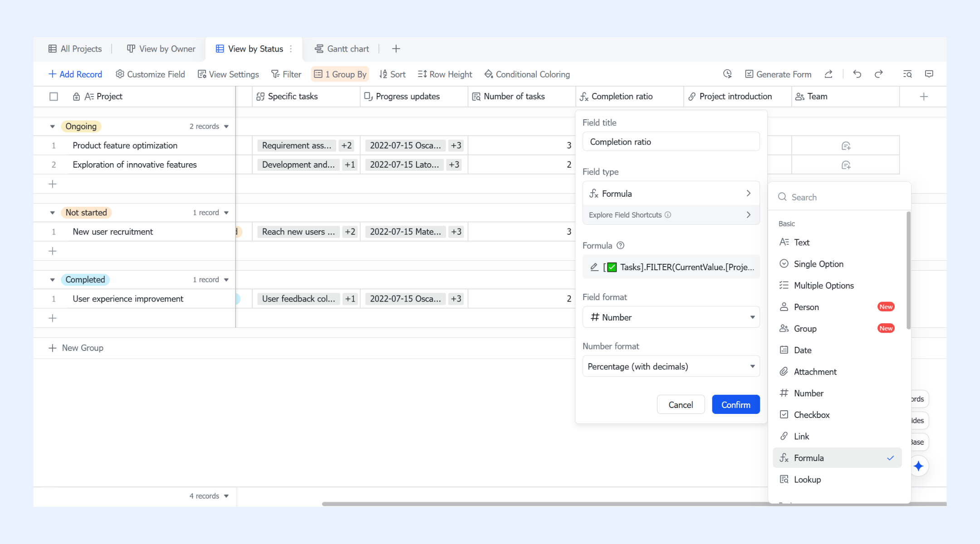Viewport: 980px width, 544px height.
Task: Open Conditional Coloring
Action: (x=527, y=74)
